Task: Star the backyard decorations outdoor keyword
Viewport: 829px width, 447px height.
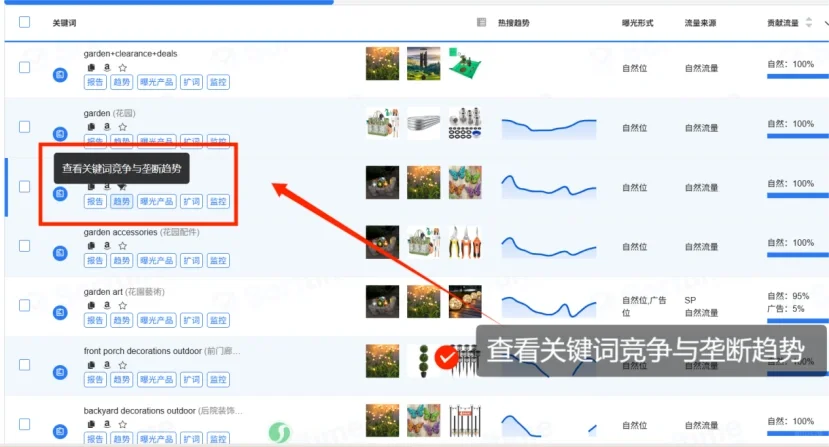Action: pos(123,424)
